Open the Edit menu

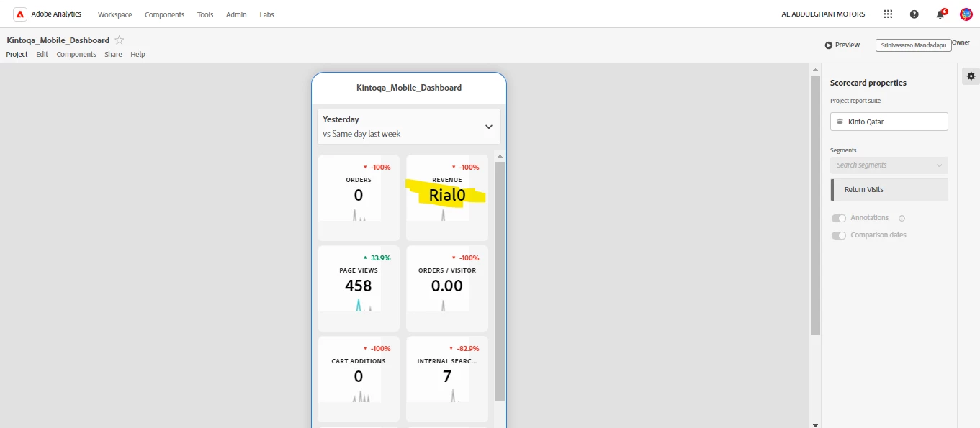[42, 54]
